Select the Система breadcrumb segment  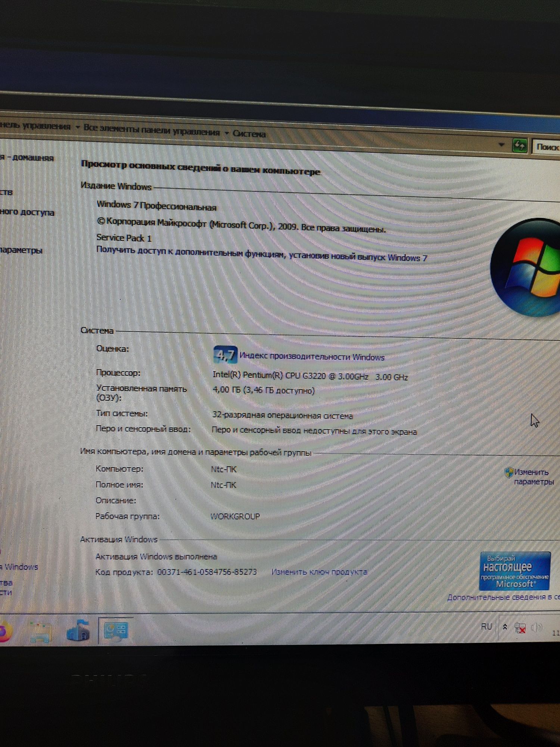pyautogui.click(x=249, y=134)
